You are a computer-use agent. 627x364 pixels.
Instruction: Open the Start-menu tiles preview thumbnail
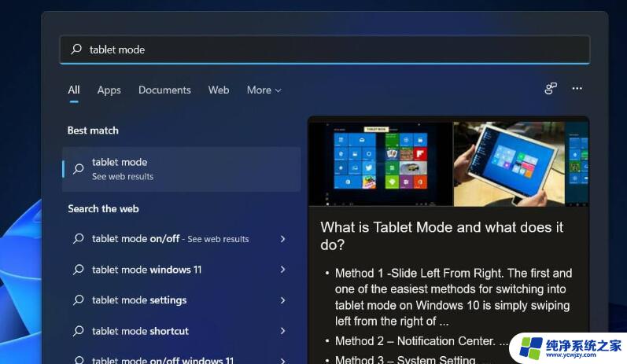pyautogui.click(x=380, y=164)
